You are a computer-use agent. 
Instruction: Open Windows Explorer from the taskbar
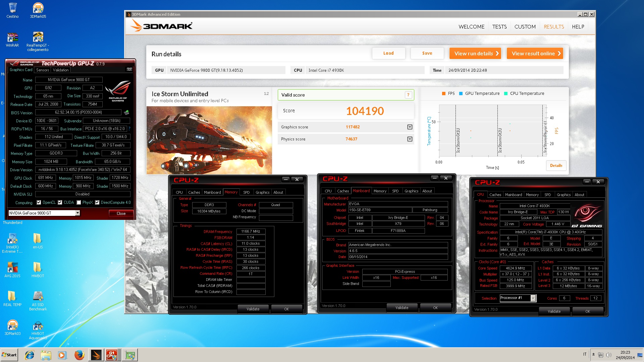point(46,355)
